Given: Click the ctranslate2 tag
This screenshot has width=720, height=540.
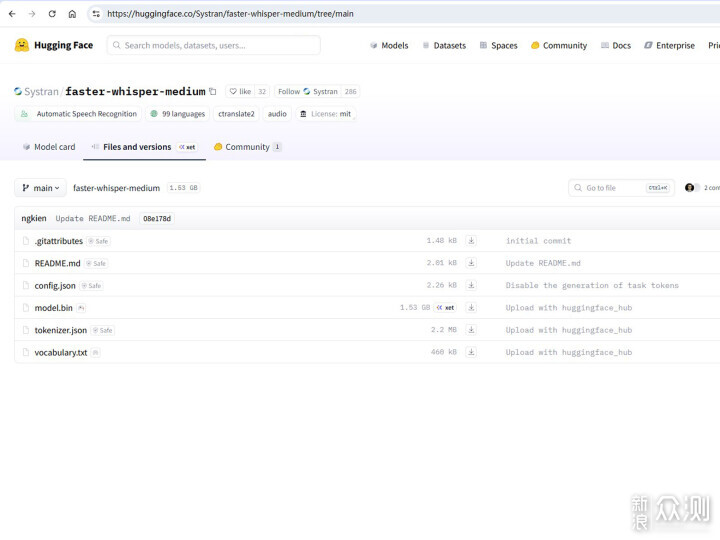Looking at the screenshot, I should (236, 114).
